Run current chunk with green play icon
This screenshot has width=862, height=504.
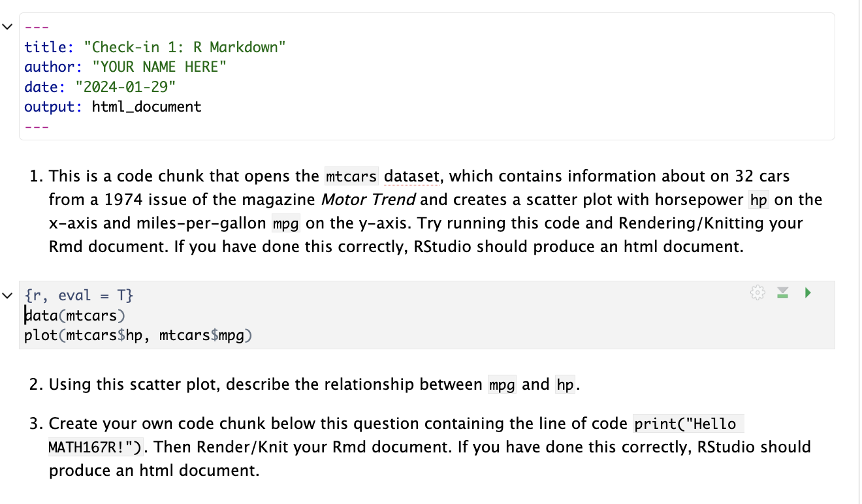pyautogui.click(x=808, y=293)
